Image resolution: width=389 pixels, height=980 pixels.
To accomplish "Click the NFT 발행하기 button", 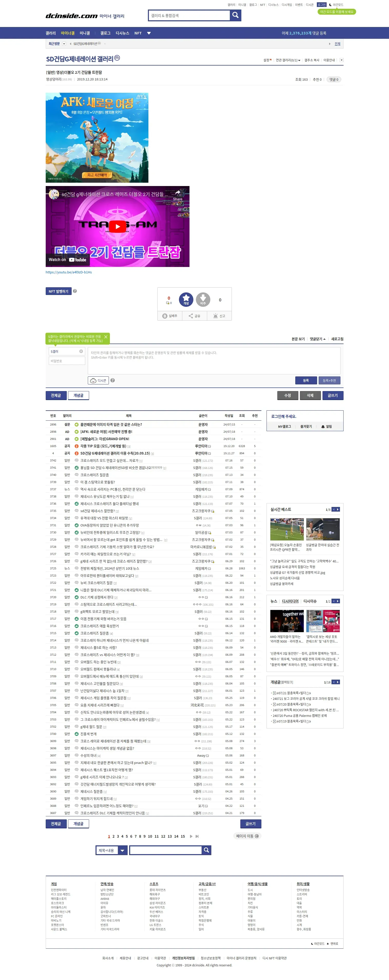I will click(58, 291).
